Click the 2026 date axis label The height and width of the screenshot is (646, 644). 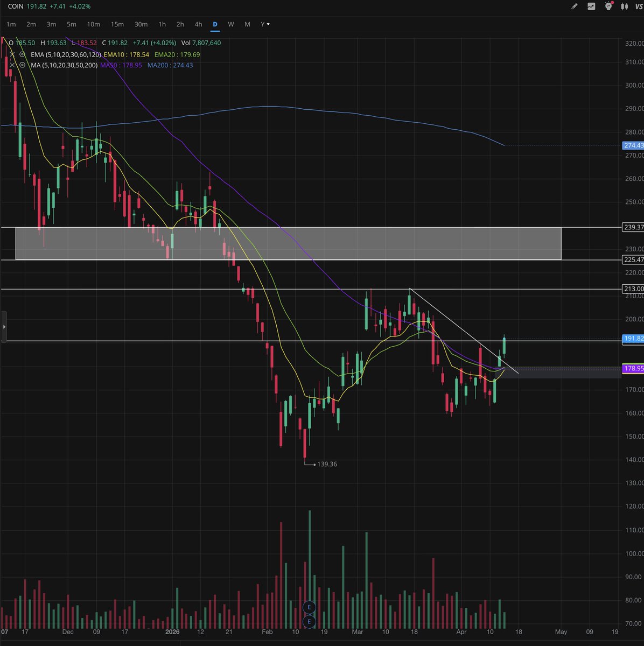click(x=173, y=632)
